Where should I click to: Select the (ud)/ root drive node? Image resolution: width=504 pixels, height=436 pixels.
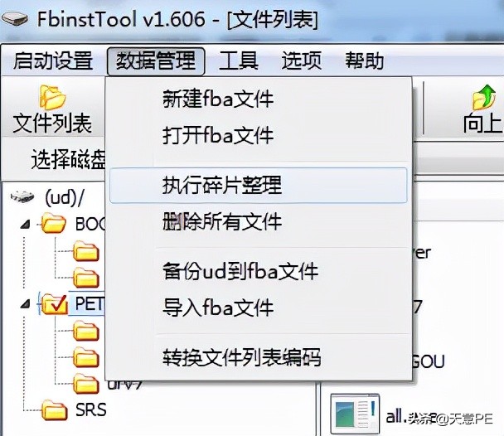pos(65,197)
